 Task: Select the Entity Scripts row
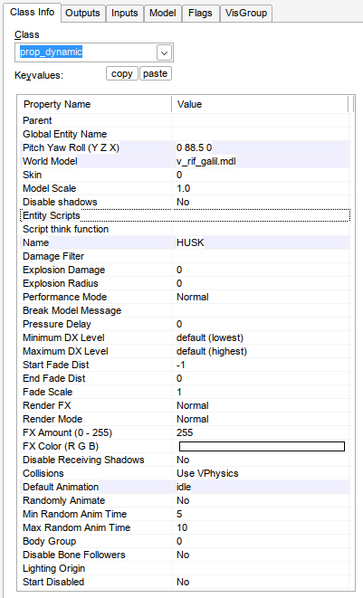point(184,215)
